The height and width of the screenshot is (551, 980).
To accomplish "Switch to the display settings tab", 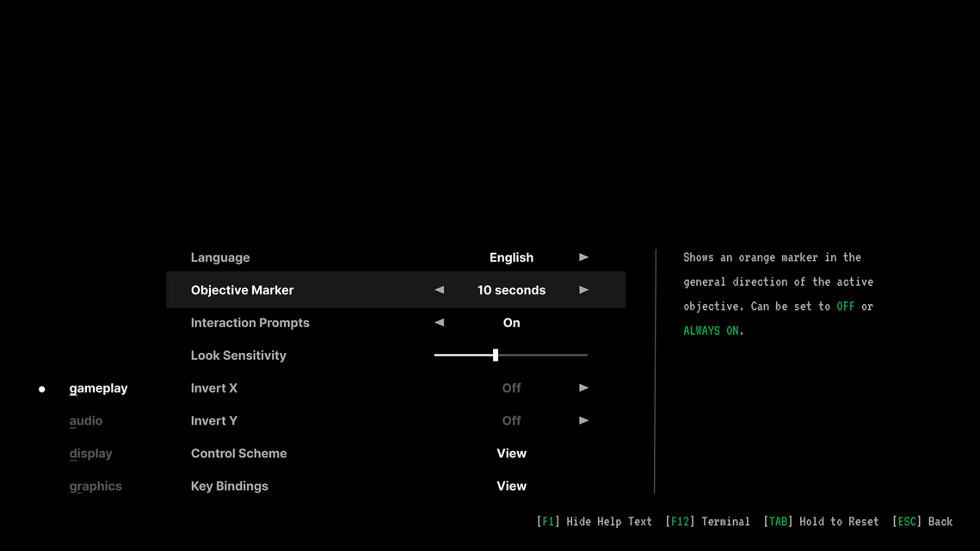I will click(x=90, y=454).
